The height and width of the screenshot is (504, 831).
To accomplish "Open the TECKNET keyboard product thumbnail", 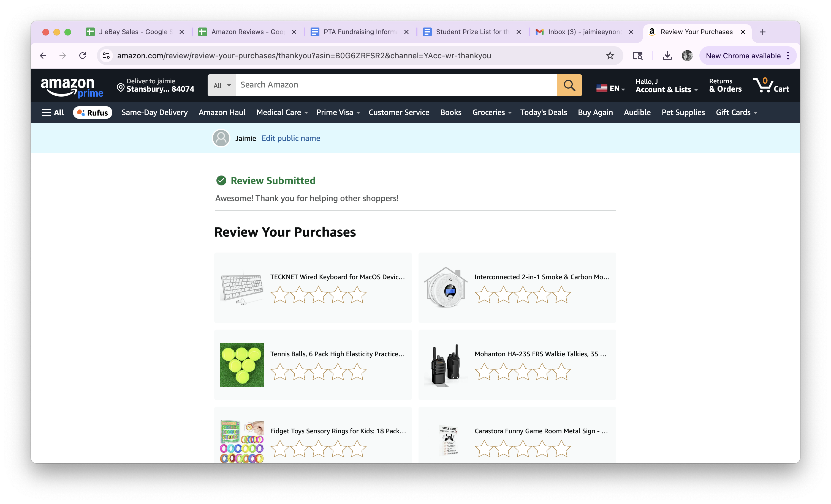I will (241, 287).
